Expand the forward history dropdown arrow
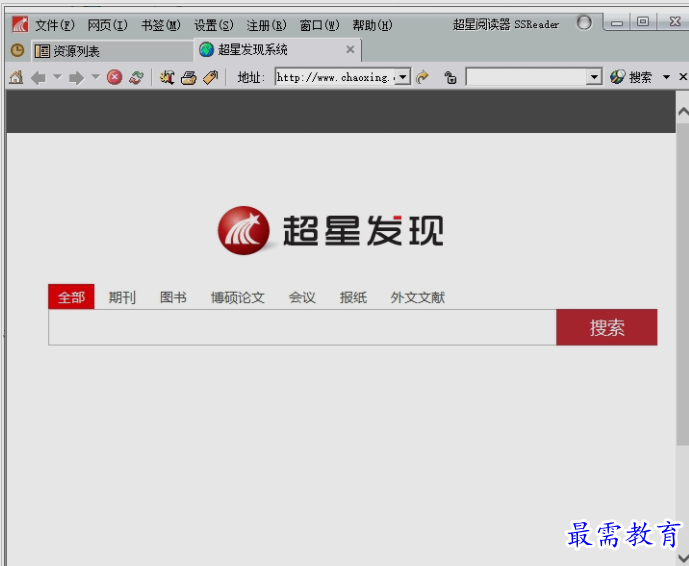The width and height of the screenshot is (689, 566). coord(95,77)
